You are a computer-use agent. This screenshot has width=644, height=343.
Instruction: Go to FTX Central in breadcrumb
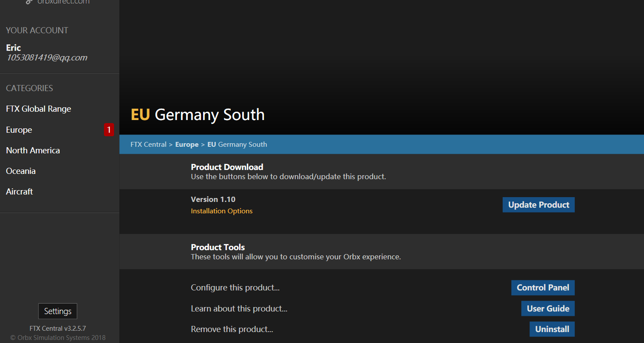click(x=148, y=144)
